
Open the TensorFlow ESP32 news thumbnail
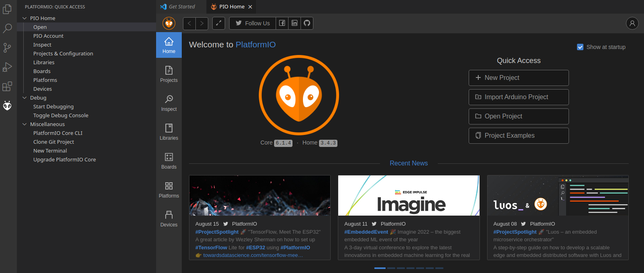tap(260, 196)
